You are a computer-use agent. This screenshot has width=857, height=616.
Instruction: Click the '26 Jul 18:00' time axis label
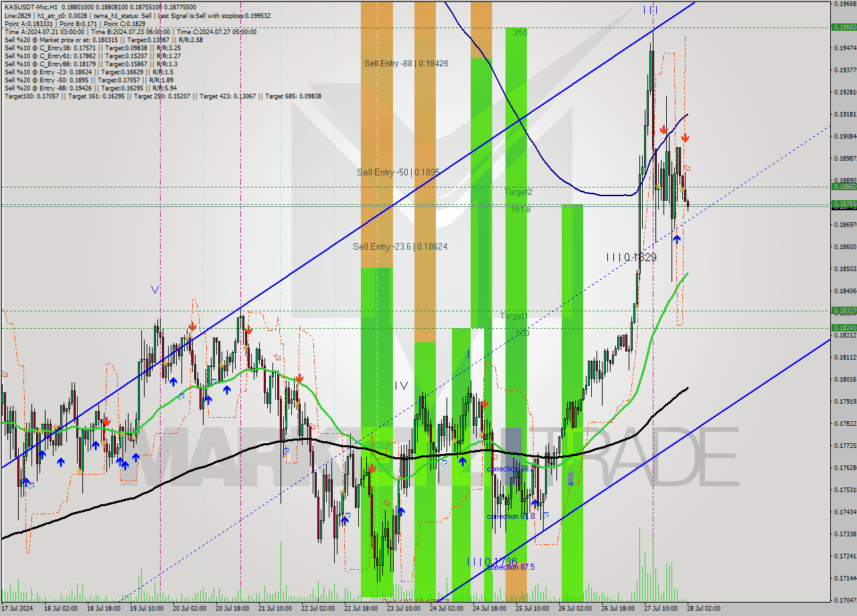point(617,609)
